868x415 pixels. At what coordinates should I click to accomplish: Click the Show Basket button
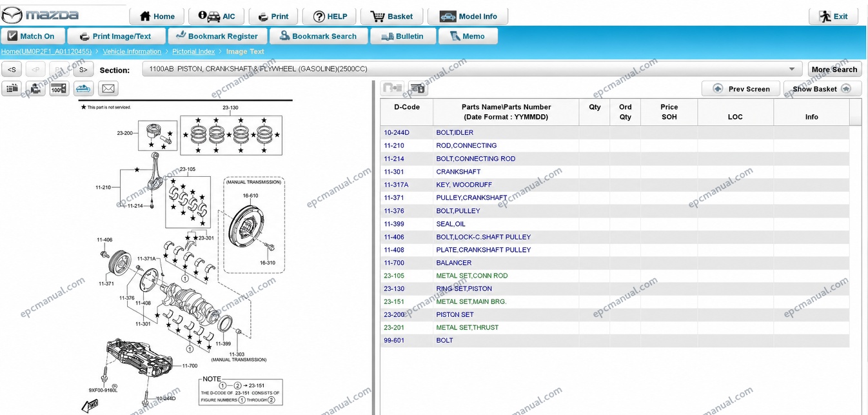click(x=822, y=89)
